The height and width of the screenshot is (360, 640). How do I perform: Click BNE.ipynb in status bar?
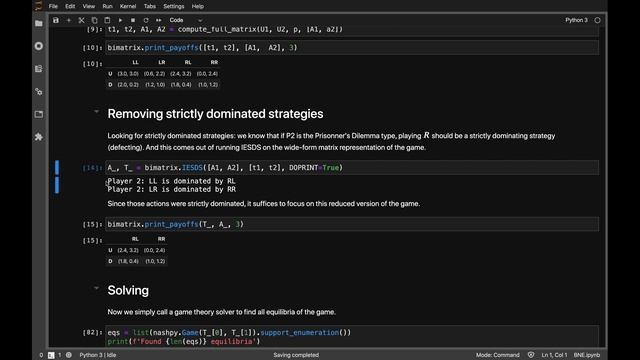587,355
